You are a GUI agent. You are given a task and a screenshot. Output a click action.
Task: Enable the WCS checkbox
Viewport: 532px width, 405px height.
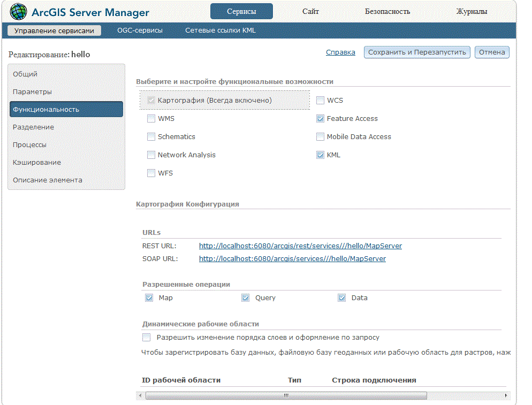[320, 101]
